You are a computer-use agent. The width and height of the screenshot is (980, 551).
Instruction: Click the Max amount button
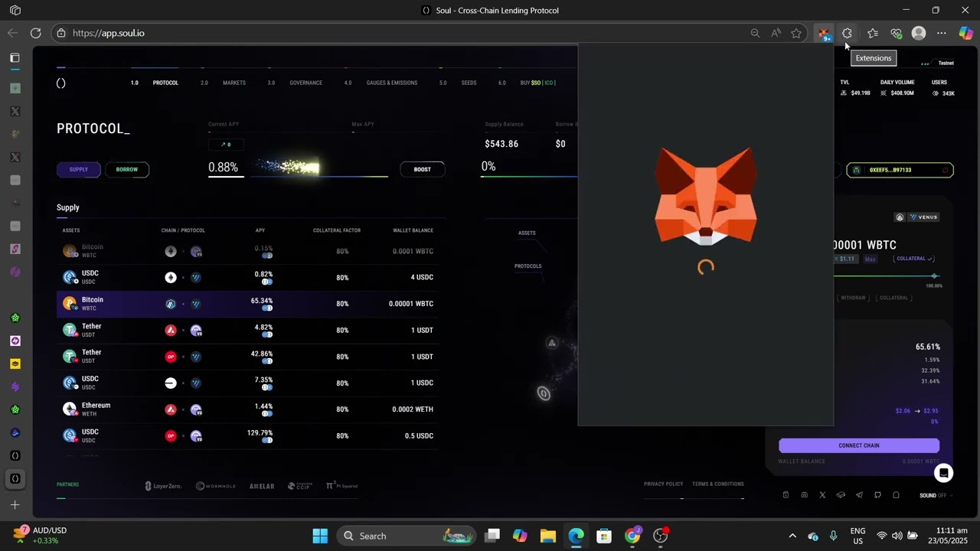pos(871,259)
